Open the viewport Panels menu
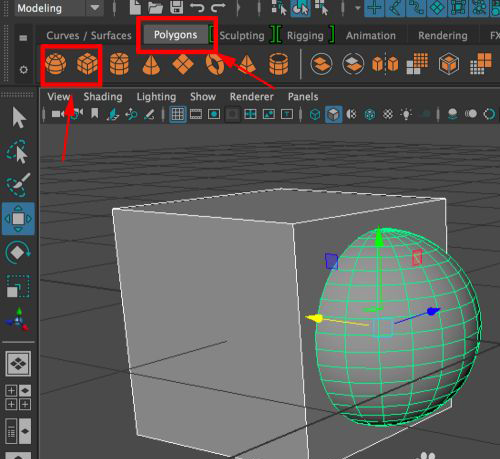Screen dimensions: 500x459 tap(303, 97)
